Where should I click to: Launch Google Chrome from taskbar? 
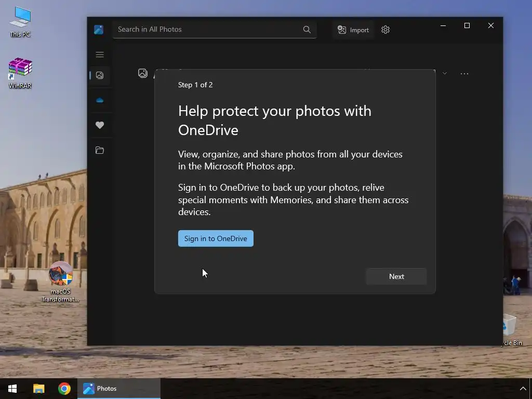point(64,389)
